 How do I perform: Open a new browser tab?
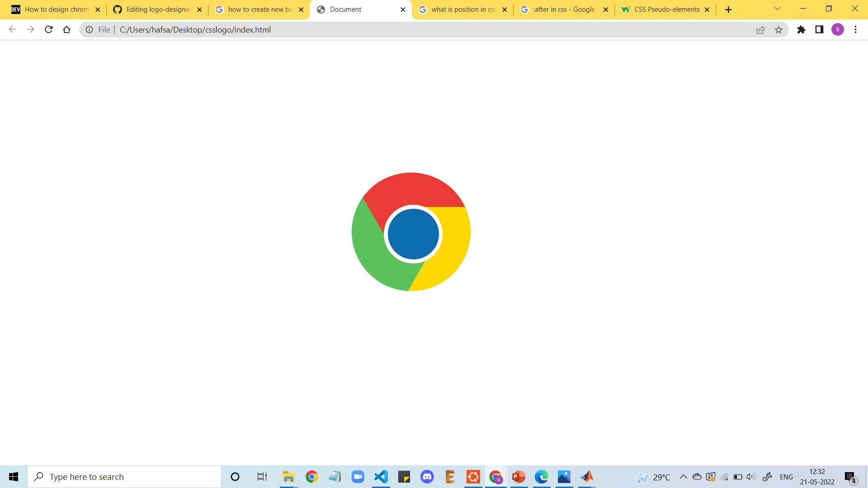728,9
